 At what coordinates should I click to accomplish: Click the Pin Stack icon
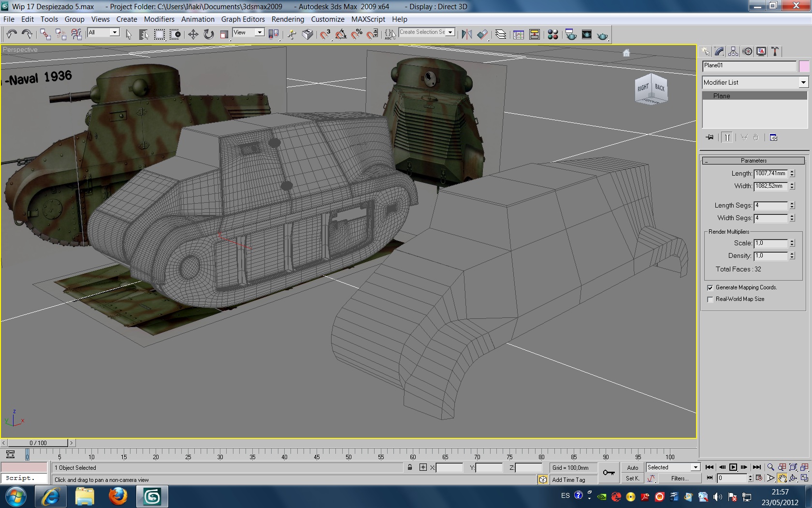pos(710,137)
